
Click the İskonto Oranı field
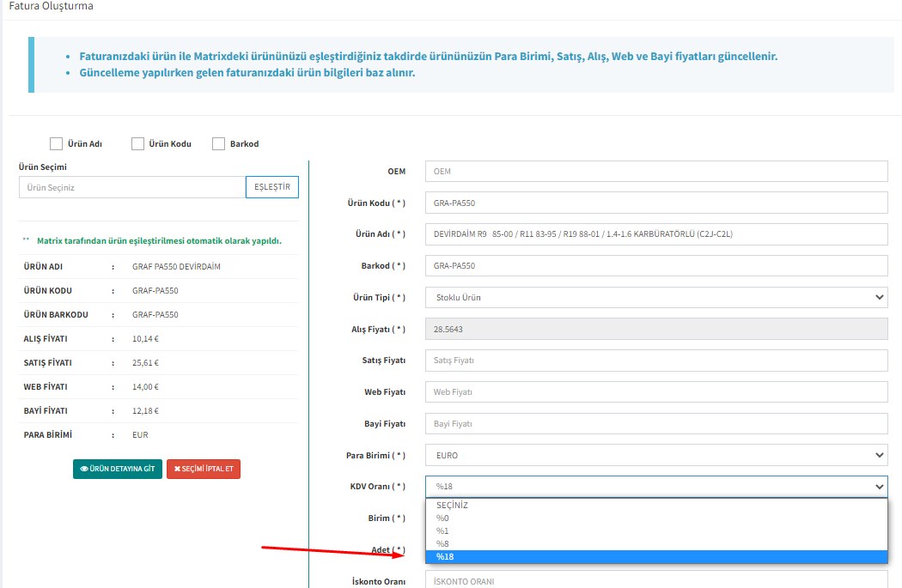click(x=656, y=580)
